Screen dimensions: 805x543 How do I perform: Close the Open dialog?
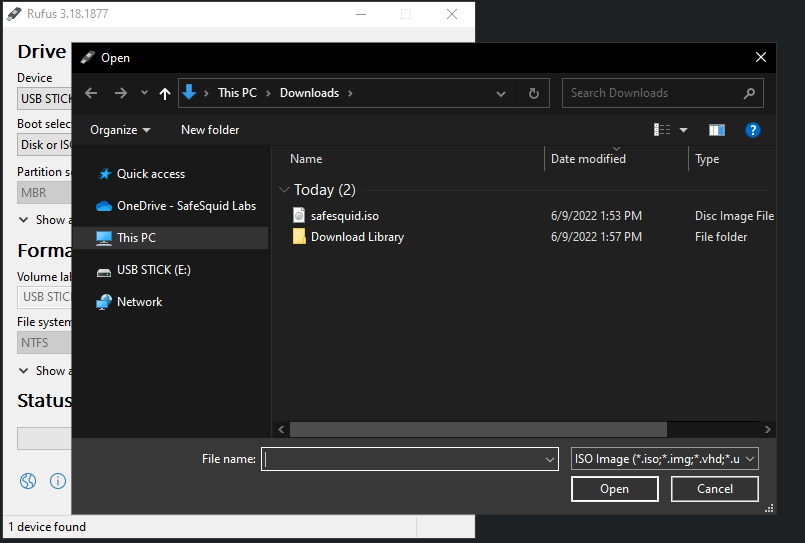click(x=761, y=57)
